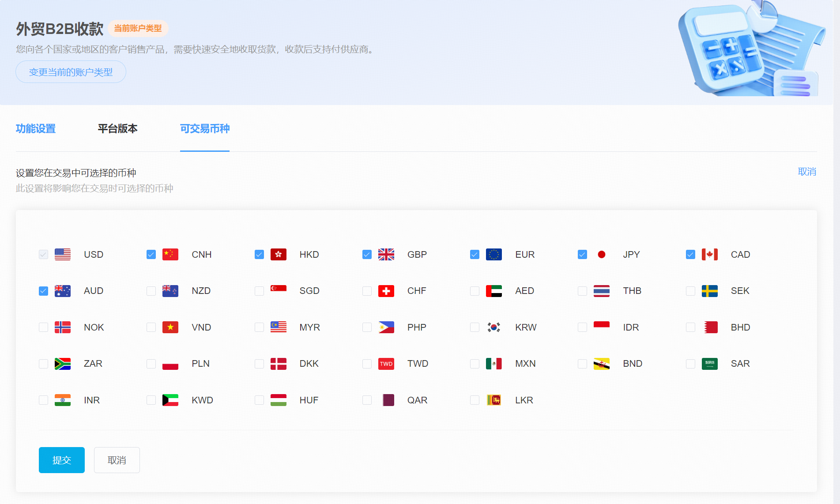Click the Australia flag icon beside AUD
Image resolution: width=840 pixels, height=504 pixels.
[62, 291]
